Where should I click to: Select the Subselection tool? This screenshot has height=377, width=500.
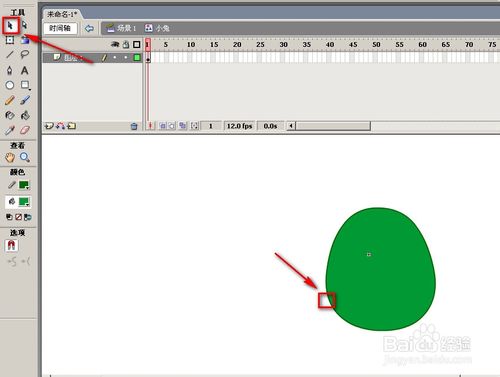[25, 25]
